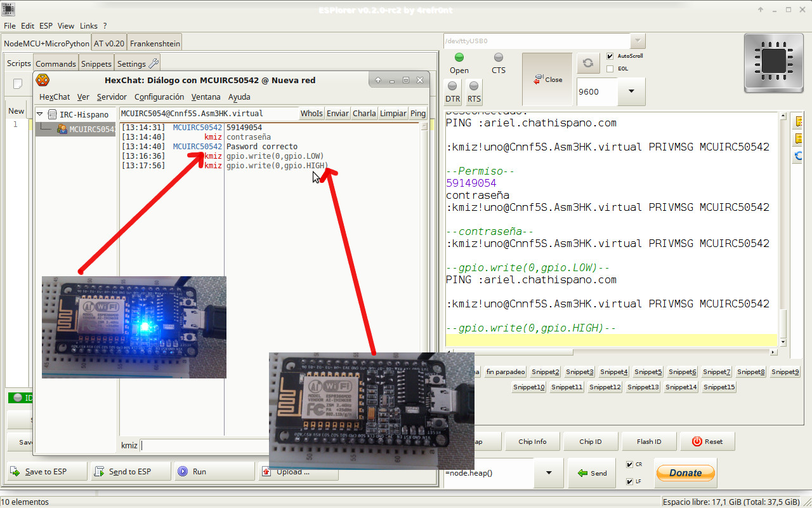Click the Chip Info button
Image resolution: width=812 pixels, height=508 pixels.
532,441
